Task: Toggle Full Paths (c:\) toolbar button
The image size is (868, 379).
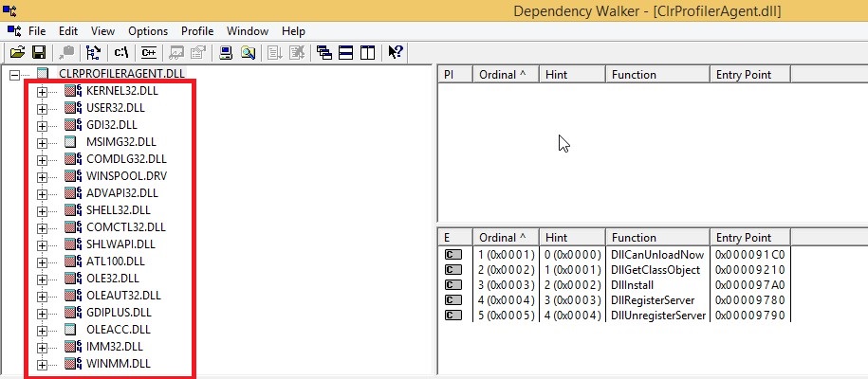Action: pos(121,52)
